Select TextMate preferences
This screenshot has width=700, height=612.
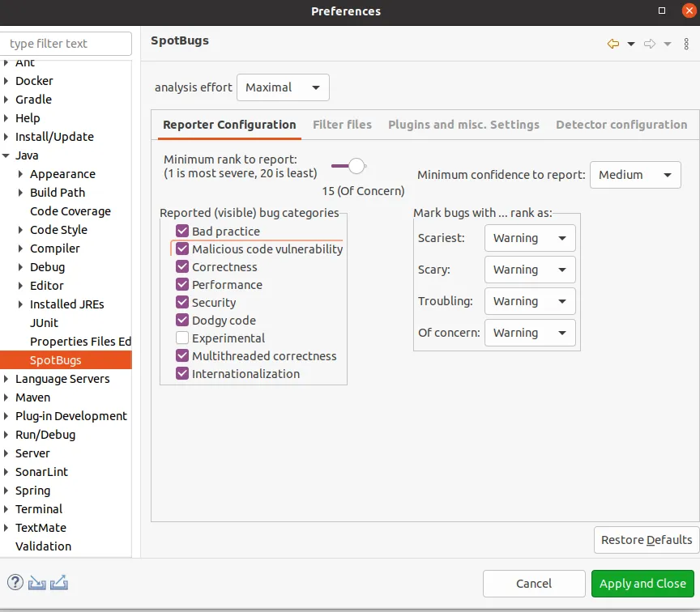click(x=41, y=528)
